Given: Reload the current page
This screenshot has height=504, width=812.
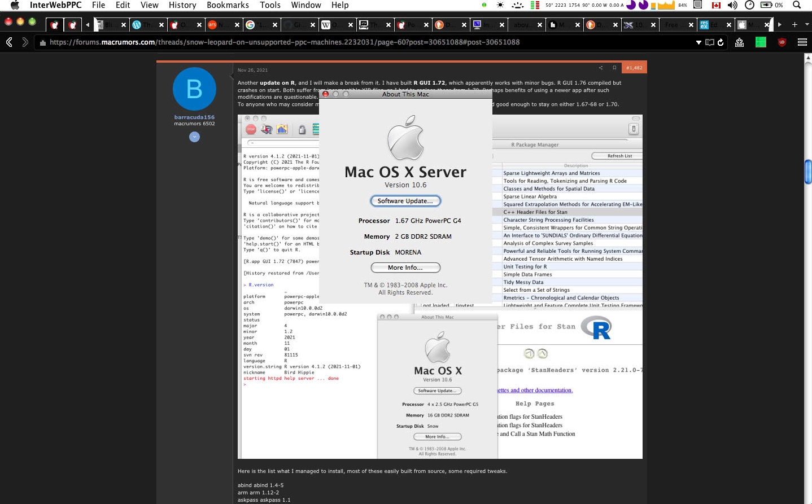Looking at the screenshot, I should 721,42.
